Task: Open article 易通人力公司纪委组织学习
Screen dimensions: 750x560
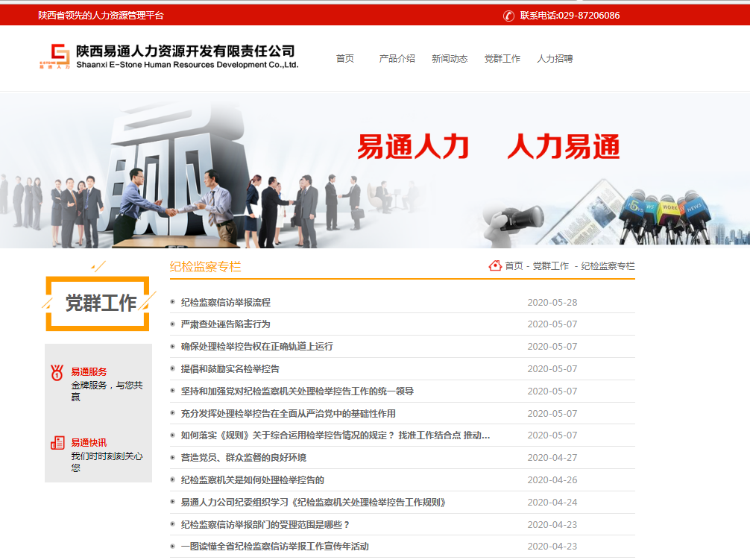Action: [313, 502]
